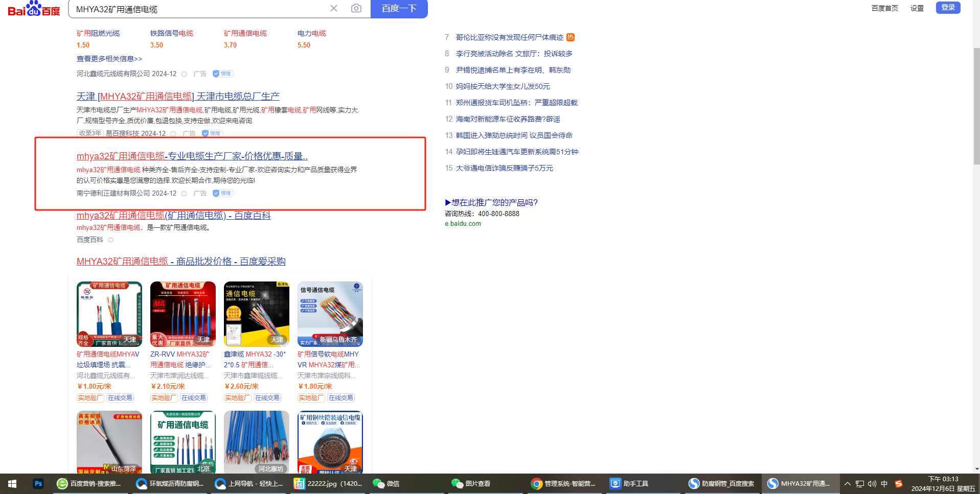Viewport: 980px width, 494px height.
Task: Click the page vertical scrollbar
Action: point(976,106)
